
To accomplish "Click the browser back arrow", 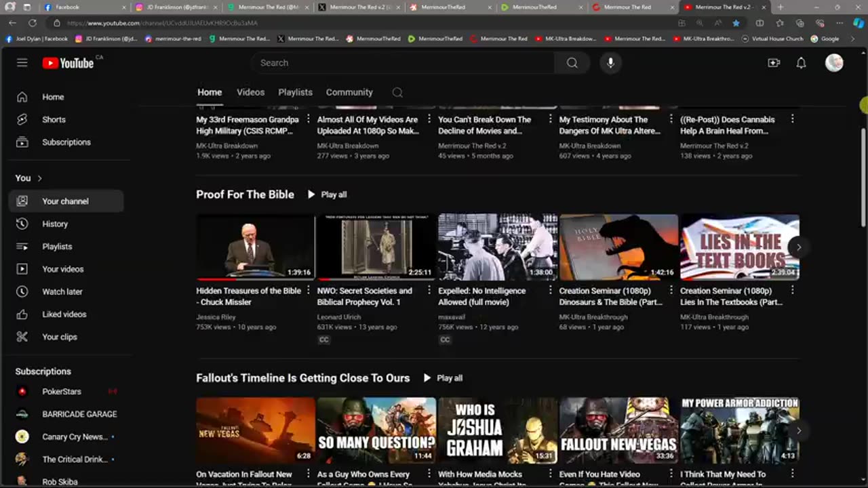I will (x=12, y=23).
